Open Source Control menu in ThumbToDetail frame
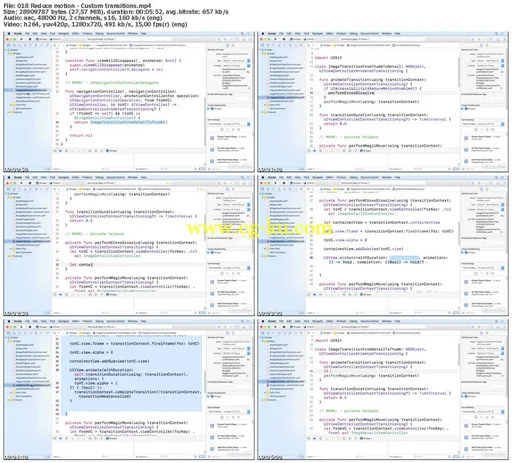The width and height of the screenshot is (512, 463). 370,34
